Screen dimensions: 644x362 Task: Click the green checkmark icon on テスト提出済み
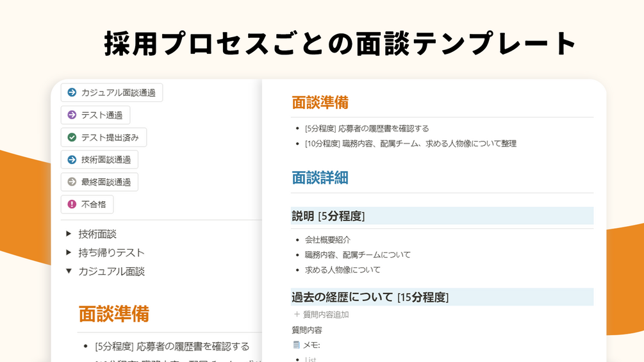click(x=72, y=137)
